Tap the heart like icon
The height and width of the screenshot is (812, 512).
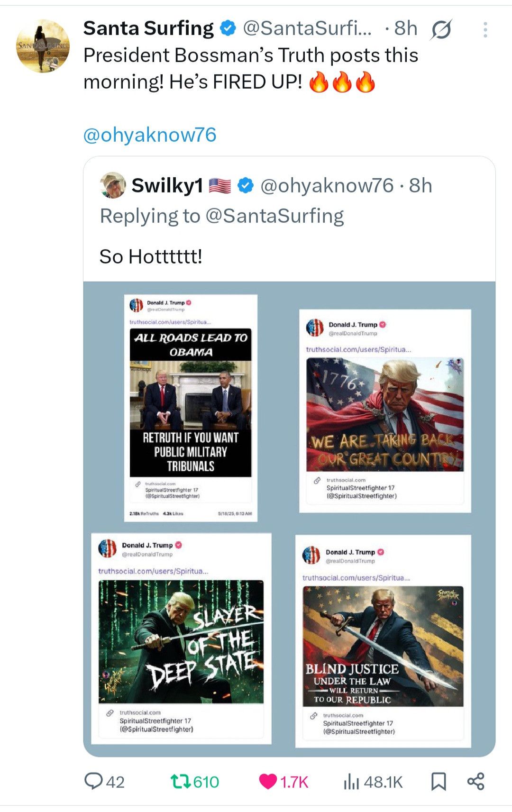pos(268,781)
